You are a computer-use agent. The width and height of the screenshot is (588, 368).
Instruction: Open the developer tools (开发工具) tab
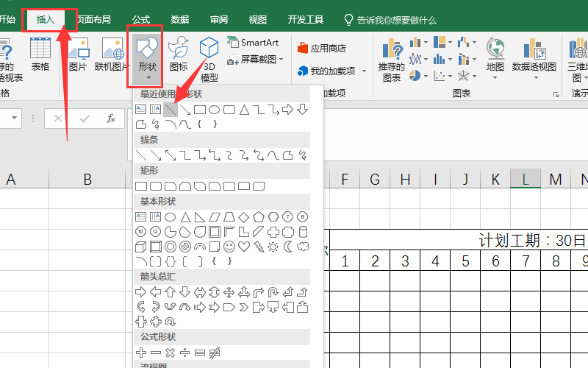point(304,20)
